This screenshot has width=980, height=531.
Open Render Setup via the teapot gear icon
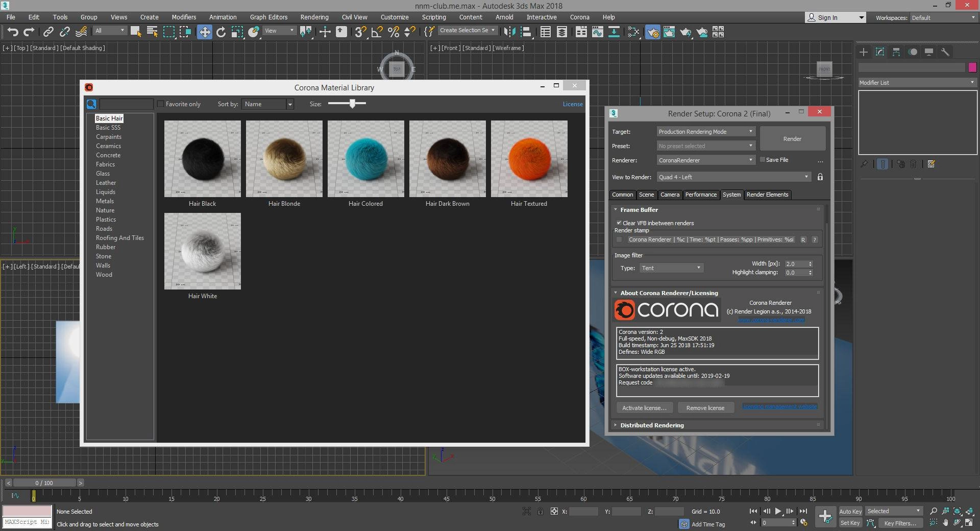[x=652, y=32]
